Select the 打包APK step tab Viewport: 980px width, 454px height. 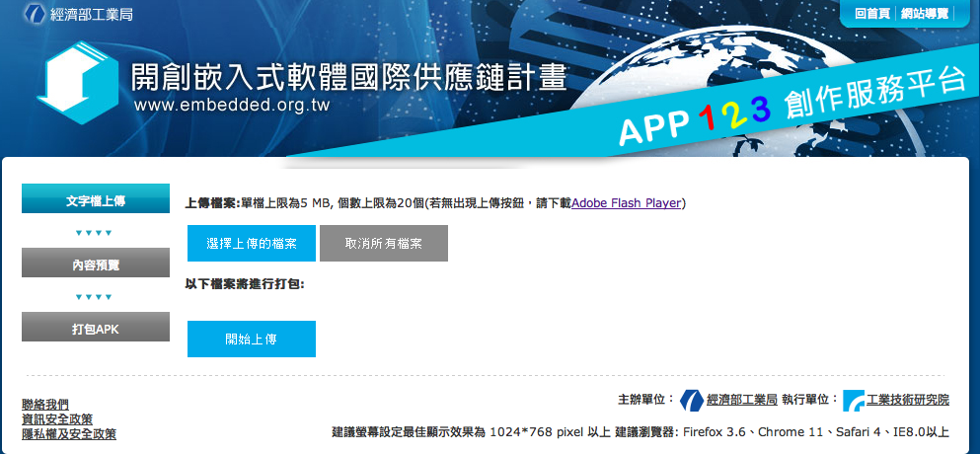click(x=96, y=327)
